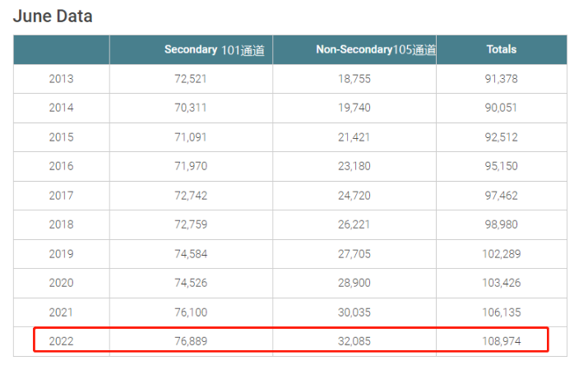Click the Totals column header
Screen dimensions: 588x379
coord(502,50)
